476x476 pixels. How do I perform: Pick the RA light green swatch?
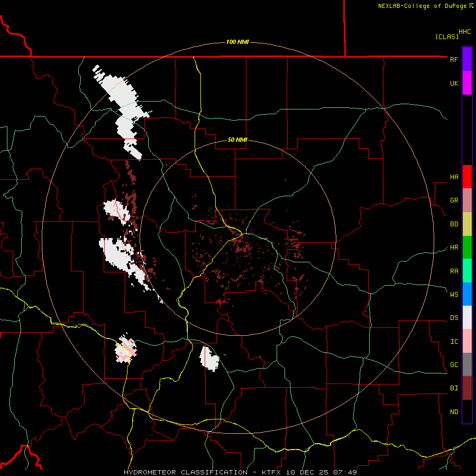pyautogui.click(x=467, y=271)
